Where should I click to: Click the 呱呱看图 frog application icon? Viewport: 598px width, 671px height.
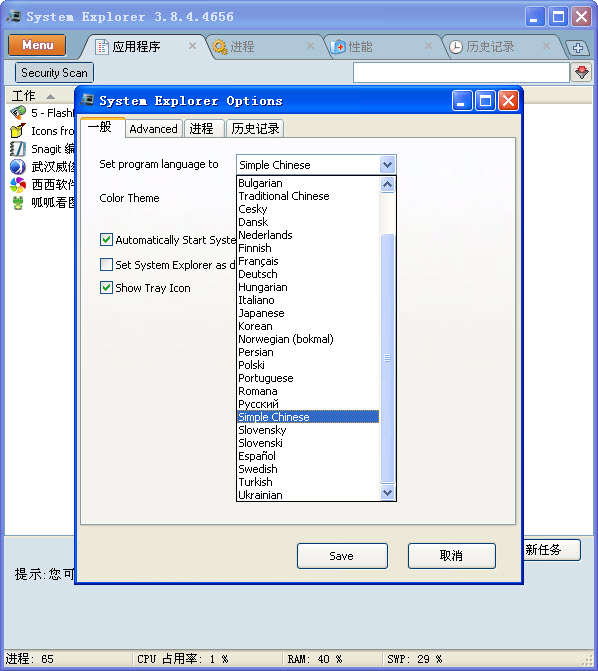(x=18, y=202)
